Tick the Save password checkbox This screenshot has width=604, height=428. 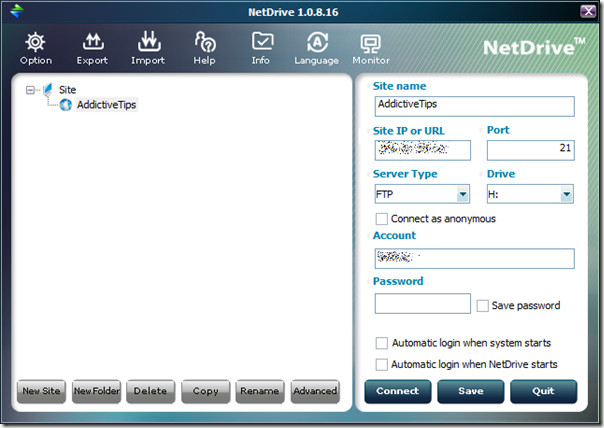coord(482,306)
